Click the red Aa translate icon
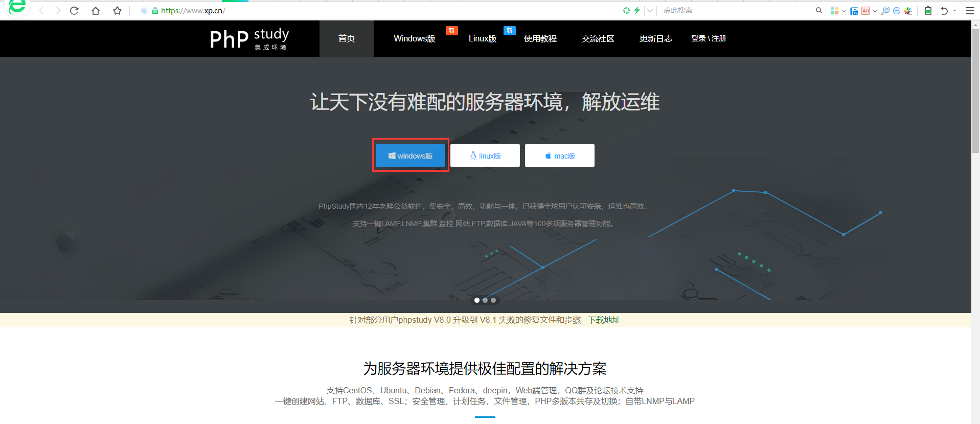The width and height of the screenshot is (980, 424). point(865,11)
